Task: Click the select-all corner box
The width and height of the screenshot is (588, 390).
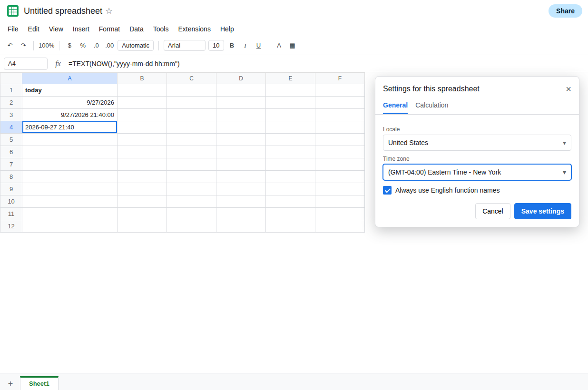Action: click(11, 78)
